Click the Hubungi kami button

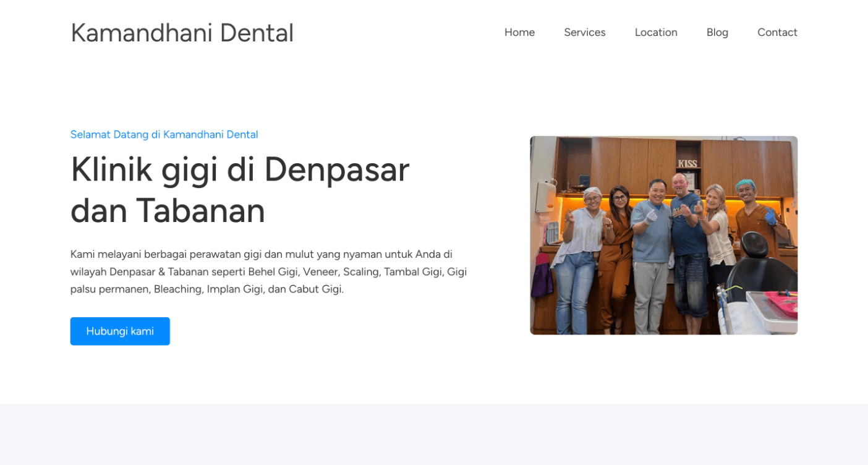point(120,331)
